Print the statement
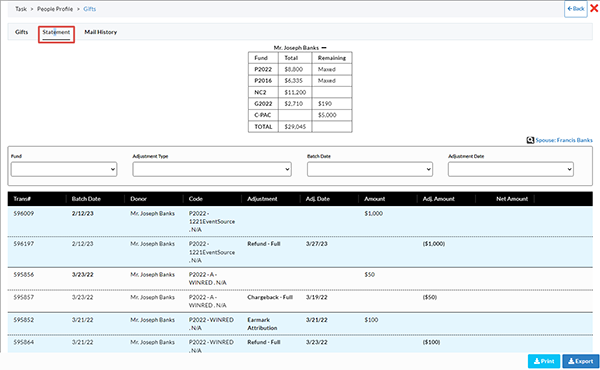Screen dimensions: 600x370 tap(544, 361)
